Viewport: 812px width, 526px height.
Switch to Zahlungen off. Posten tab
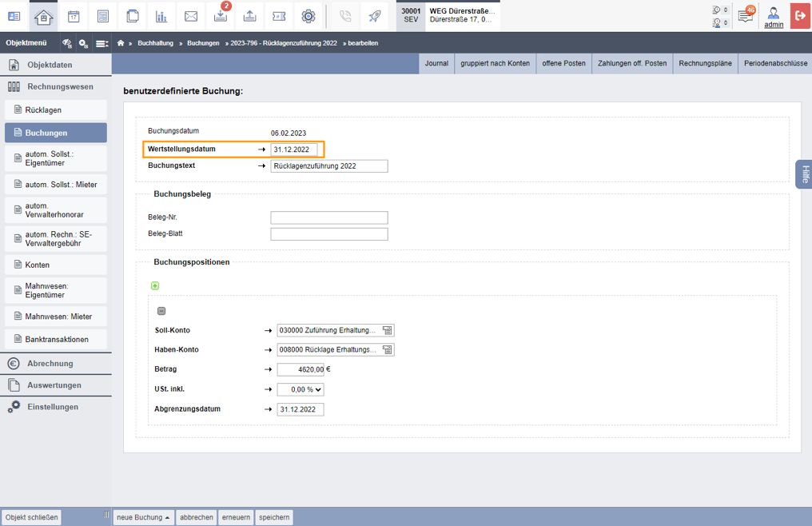(632, 63)
